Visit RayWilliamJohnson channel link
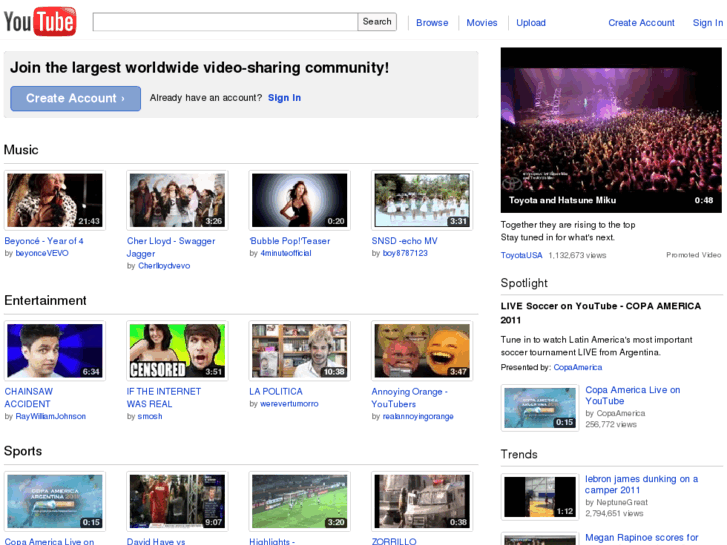The image size is (727, 545). (51, 417)
